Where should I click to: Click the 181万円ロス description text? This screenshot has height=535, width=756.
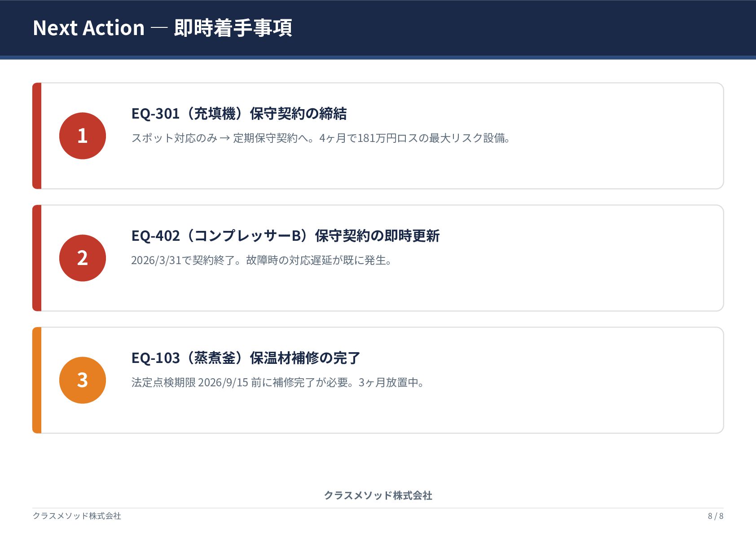click(x=321, y=138)
